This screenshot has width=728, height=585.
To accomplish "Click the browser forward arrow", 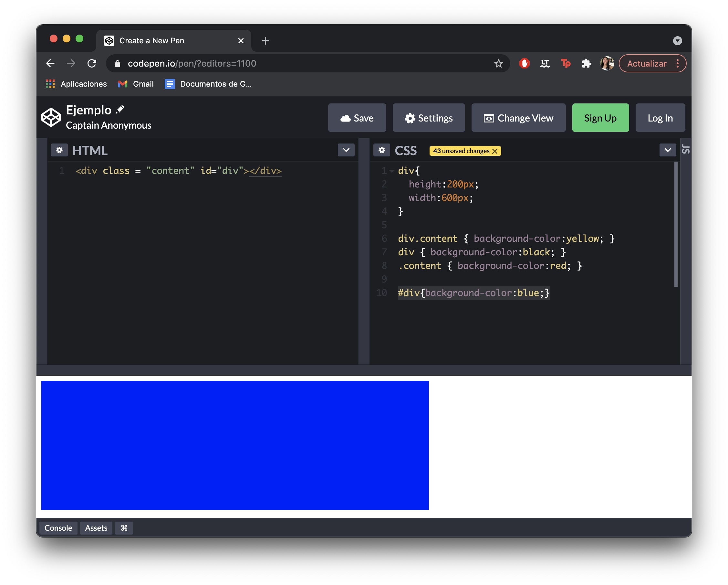I will 71,63.
